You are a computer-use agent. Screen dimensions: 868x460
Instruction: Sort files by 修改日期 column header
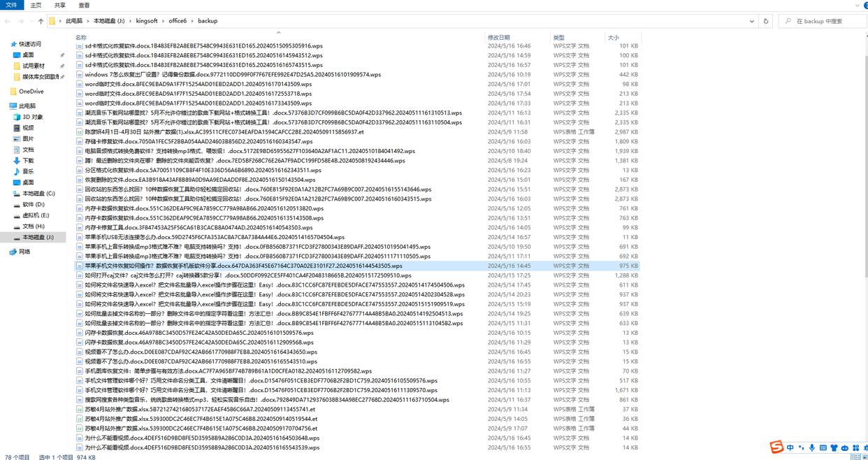[x=499, y=37]
